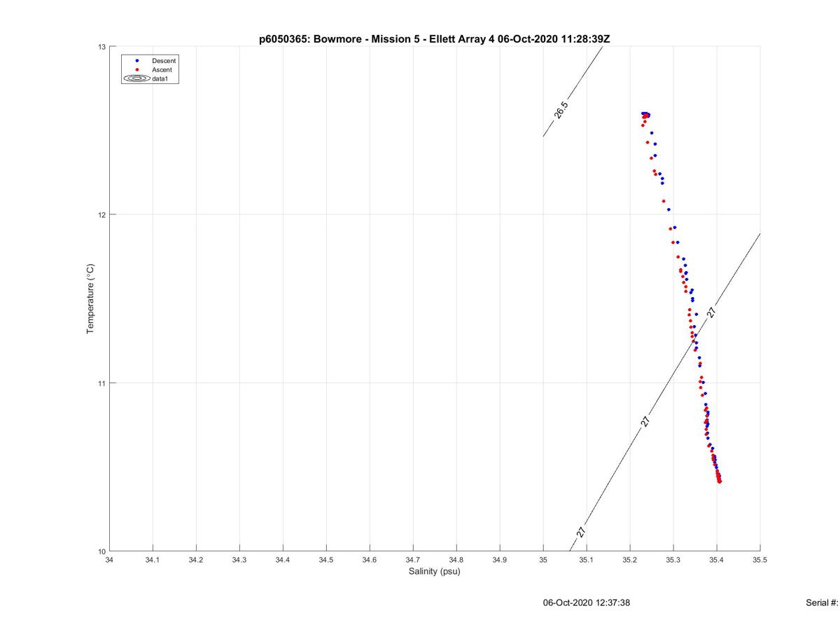
Task: Click the timestamp '06-Oct-2020 12:37:38'
Action: 587,602
